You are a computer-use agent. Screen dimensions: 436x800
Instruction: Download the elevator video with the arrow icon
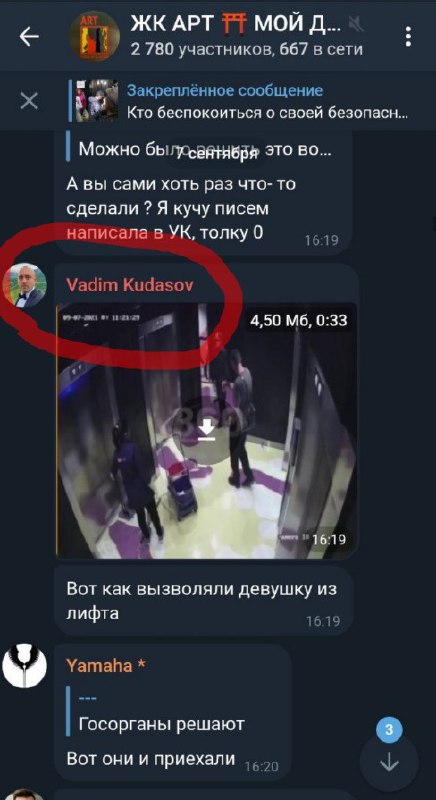tap(207, 430)
